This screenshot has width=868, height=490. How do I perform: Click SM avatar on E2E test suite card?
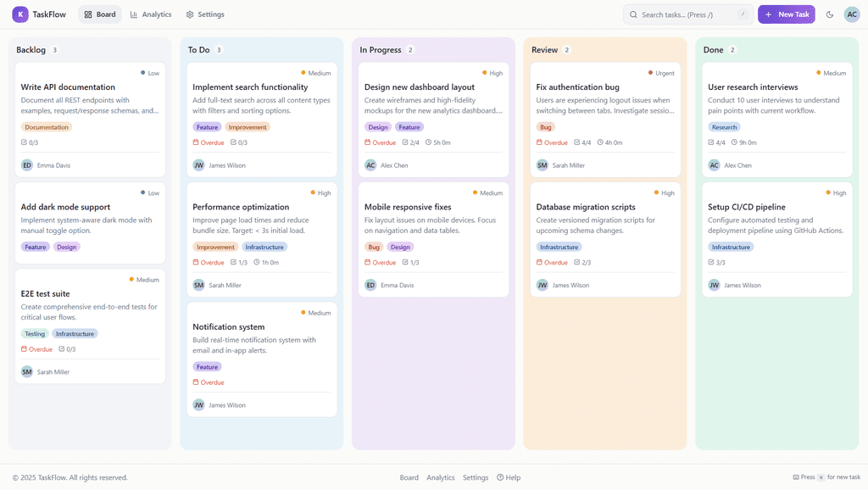27,371
